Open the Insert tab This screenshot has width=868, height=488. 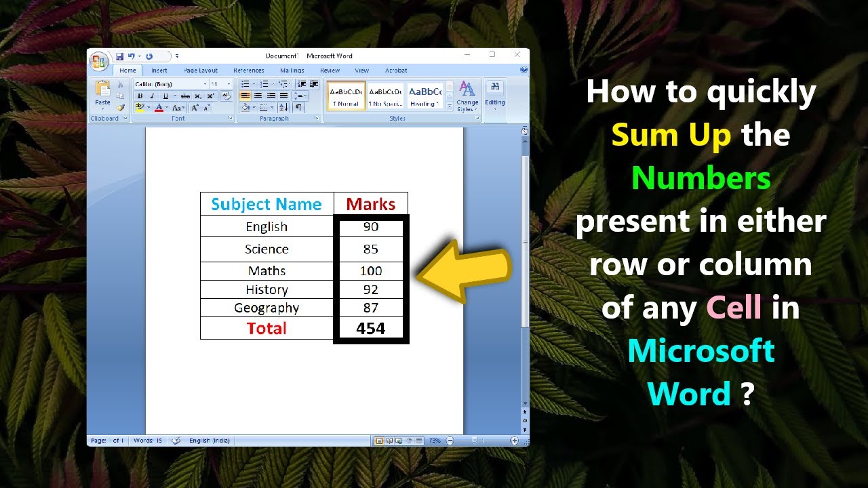click(x=159, y=70)
